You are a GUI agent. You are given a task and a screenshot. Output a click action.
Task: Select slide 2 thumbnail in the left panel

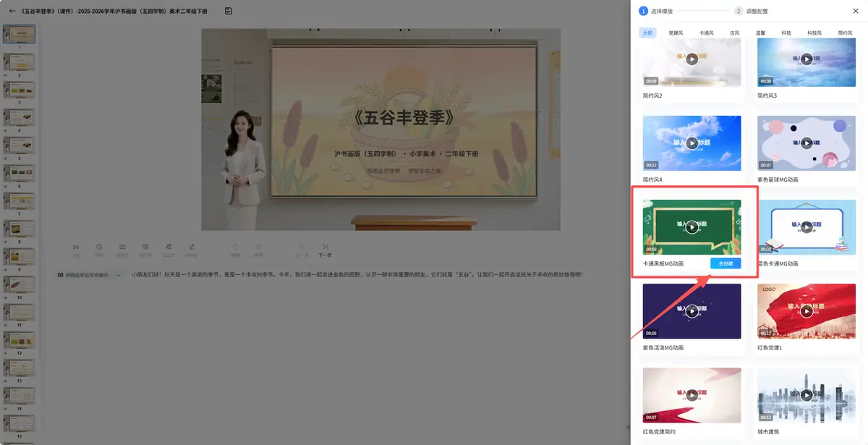coord(20,62)
